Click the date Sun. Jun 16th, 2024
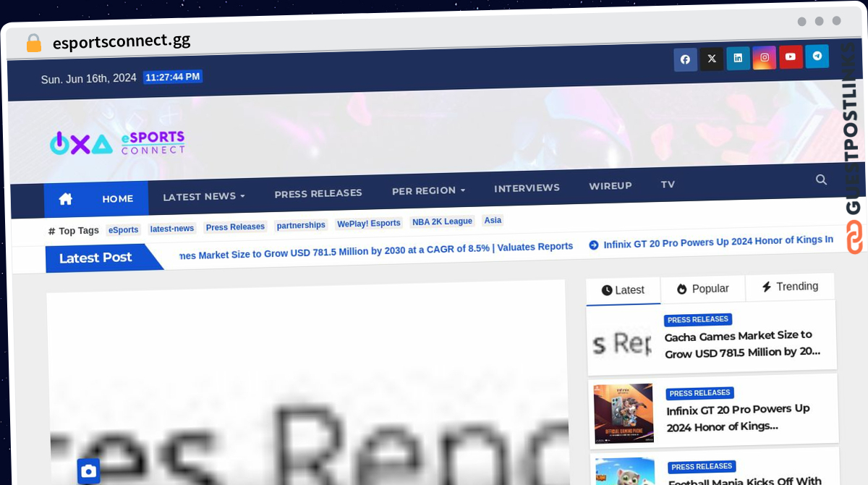The height and width of the screenshot is (485, 868). [x=88, y=79]
